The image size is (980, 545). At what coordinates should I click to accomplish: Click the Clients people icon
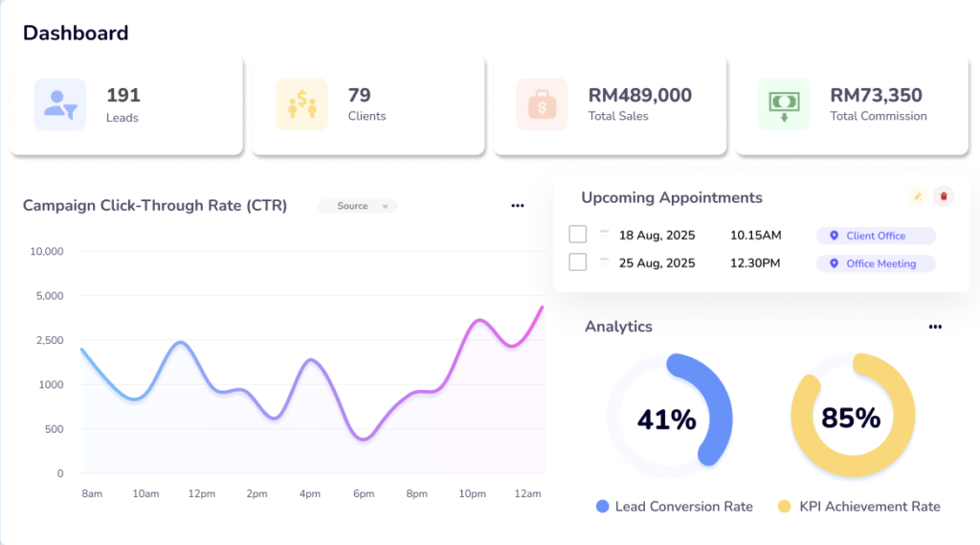[x=301, y=103]
